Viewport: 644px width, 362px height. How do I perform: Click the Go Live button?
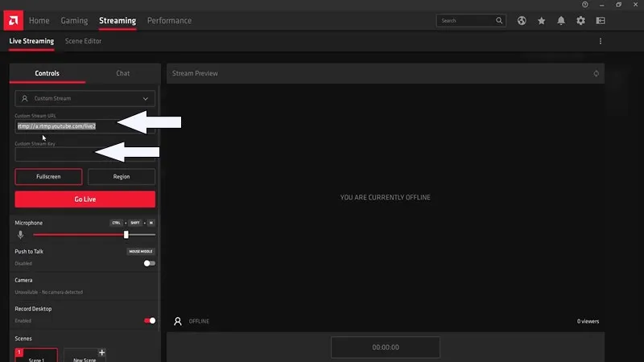(85, 199)
